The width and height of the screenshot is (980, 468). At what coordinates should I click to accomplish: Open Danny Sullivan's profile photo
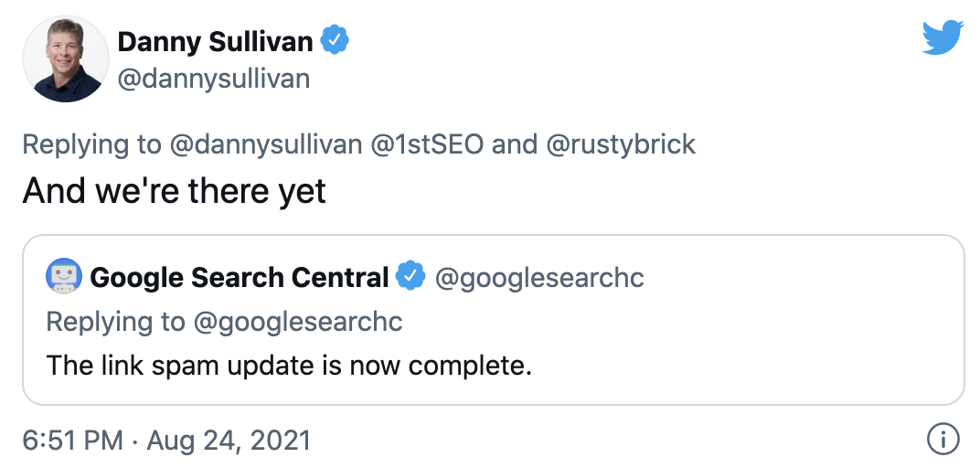click(65, 58)
